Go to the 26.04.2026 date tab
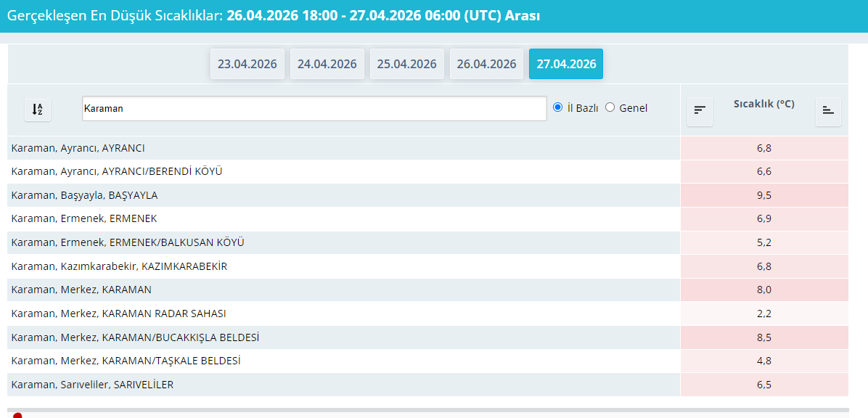 pyautogui.click(x=486, y=64)
